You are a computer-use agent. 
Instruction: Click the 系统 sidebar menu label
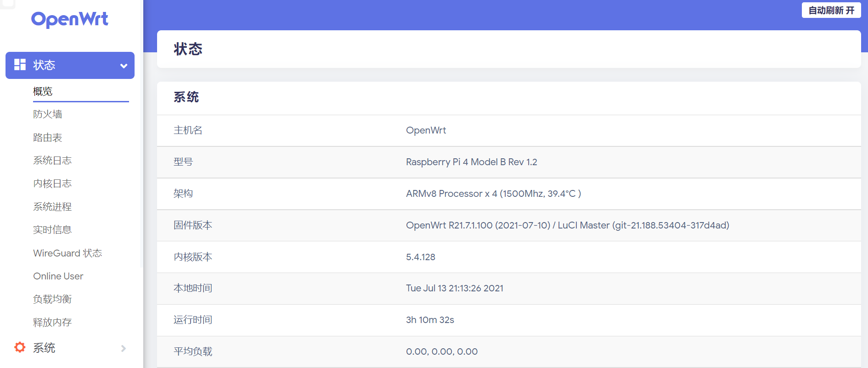coord(44,348)
